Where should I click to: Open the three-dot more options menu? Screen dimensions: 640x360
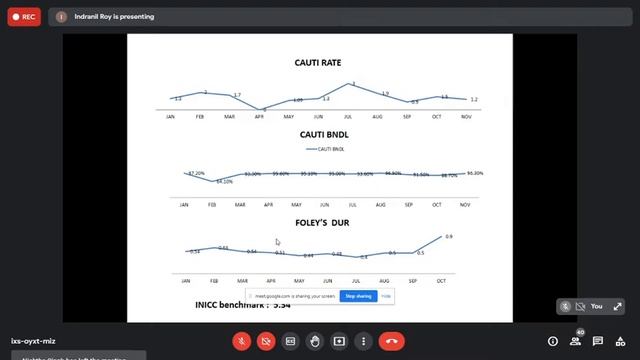pyautogui.click(x=363, y=341)
